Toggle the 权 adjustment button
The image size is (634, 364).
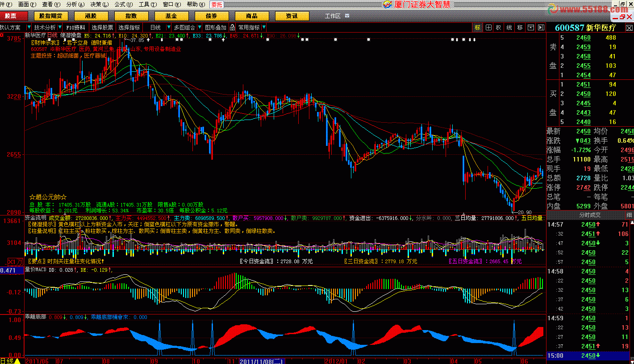[499, 28]
